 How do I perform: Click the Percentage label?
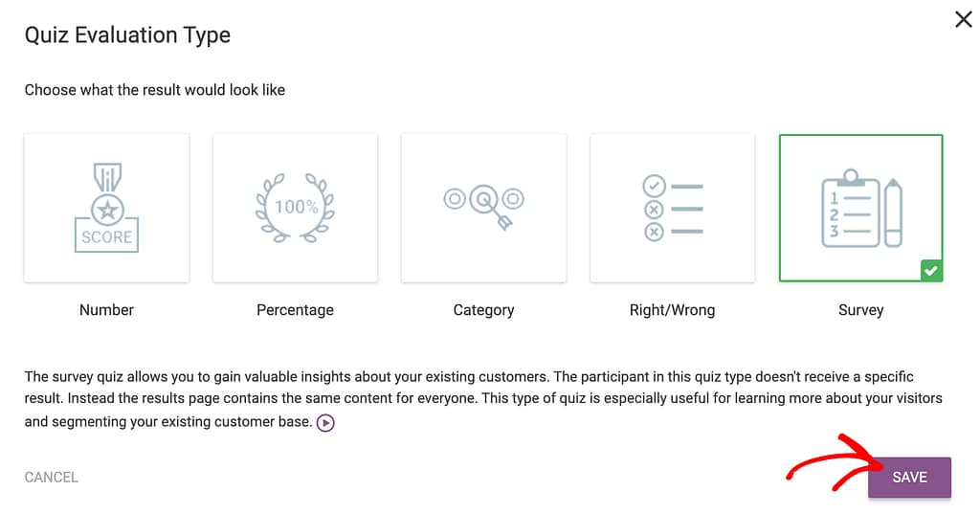coord(295,310)
